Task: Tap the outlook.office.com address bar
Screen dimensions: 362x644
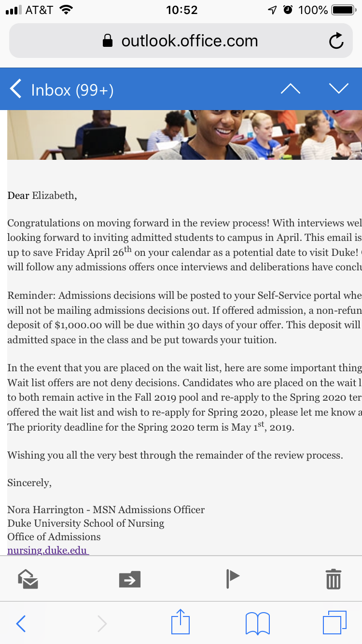Action: tap(189, 42)
